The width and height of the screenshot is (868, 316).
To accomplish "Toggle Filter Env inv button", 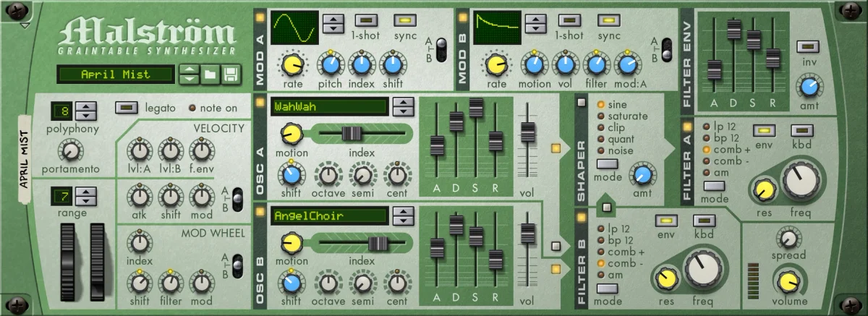I will (807, 46).
